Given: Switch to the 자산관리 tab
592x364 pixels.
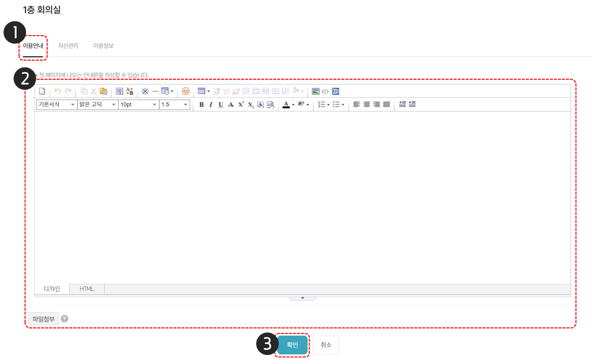Looking at the screenshot, I should pyautogui.click(x=68, y=46).
